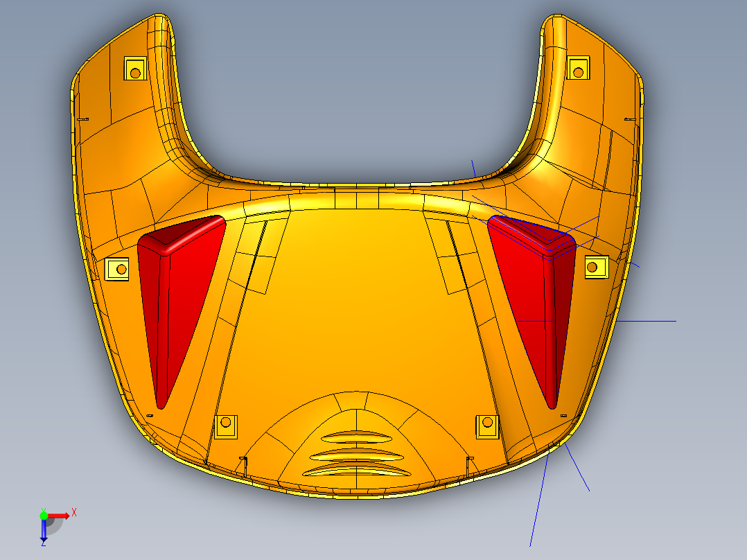Image resolution: width=747 pixels, height=560 pixels.
Task: Click the bottom-left square mounting boss
Action: click(x=225, y=426)
